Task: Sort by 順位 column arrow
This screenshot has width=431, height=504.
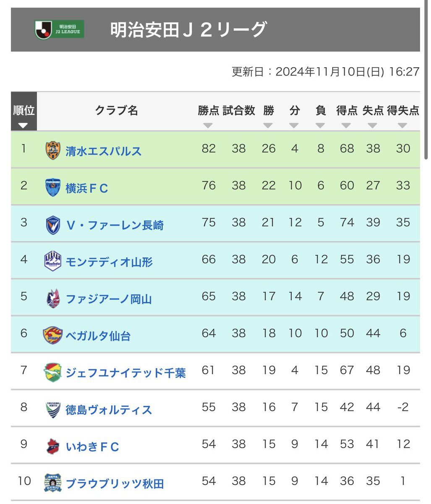Action: click(x=23, y=126)
